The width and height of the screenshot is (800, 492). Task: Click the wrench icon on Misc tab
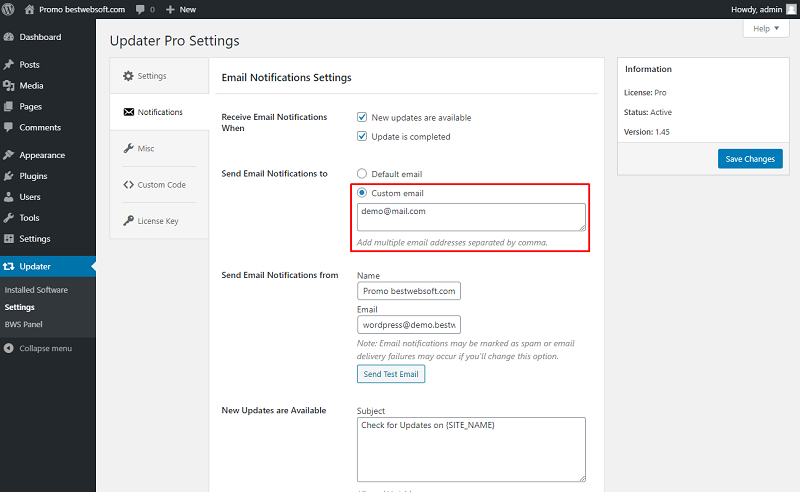tap(129, 148)
